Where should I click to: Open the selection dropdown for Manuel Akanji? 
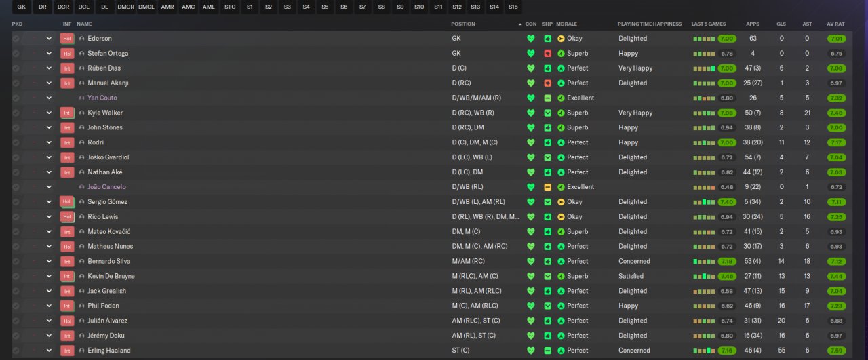[49, 83]
